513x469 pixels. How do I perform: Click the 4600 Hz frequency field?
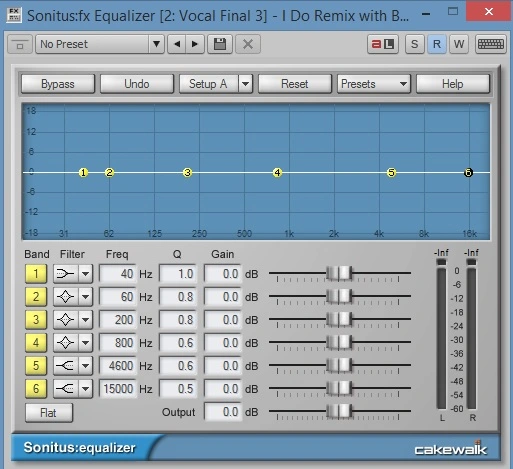118,366
